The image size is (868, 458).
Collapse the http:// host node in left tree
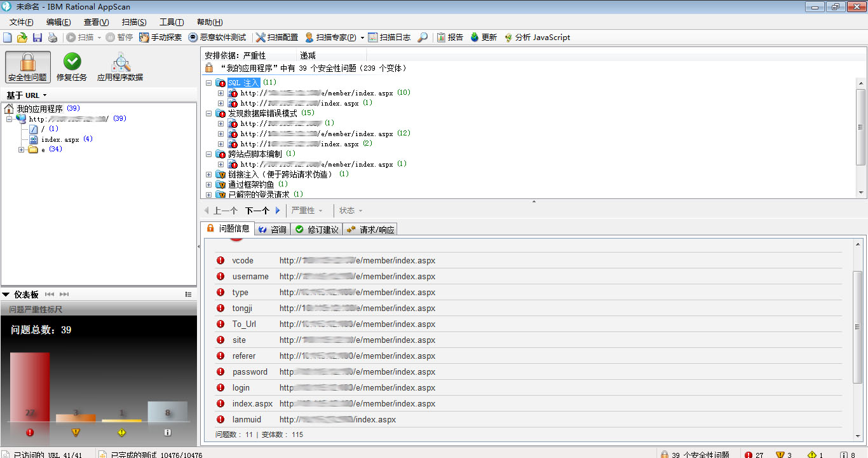point(10,119)
